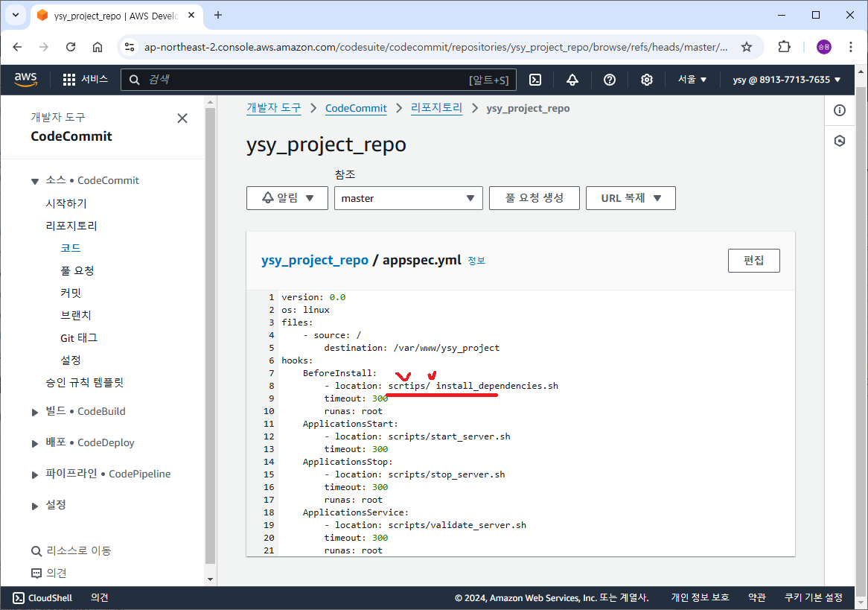Open 개인 정보 보호 footer link

(700, 598)
